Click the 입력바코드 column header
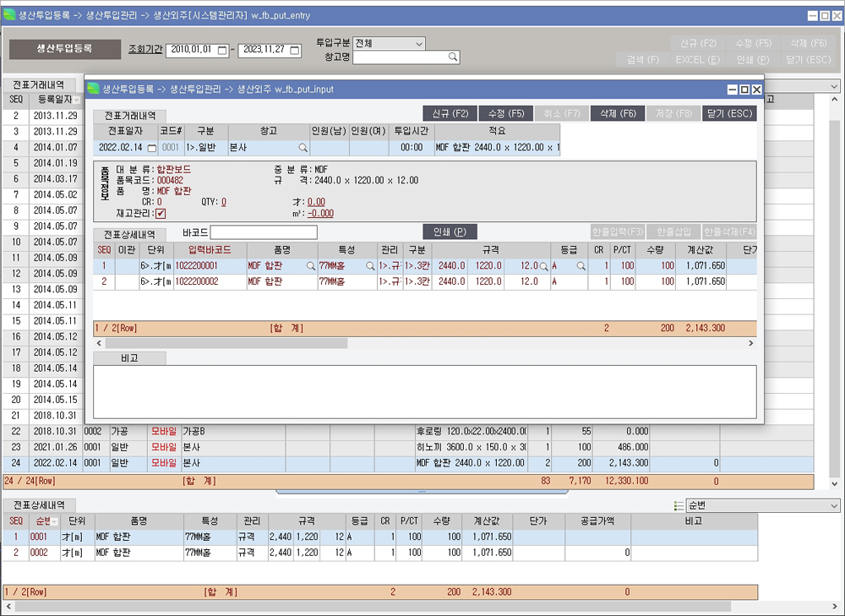The width and height of the screenshot is (845, 616). (x=210, y=250)
